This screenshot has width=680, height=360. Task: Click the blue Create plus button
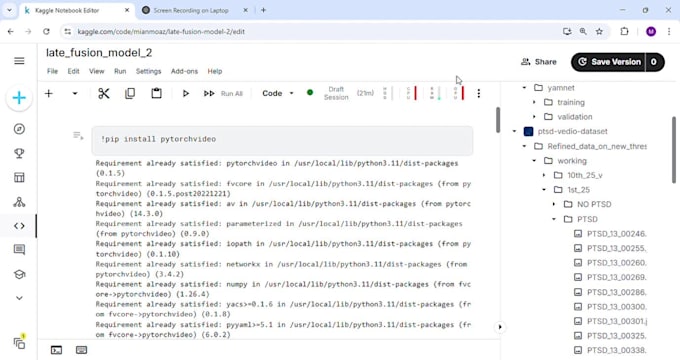pos(19,98)
